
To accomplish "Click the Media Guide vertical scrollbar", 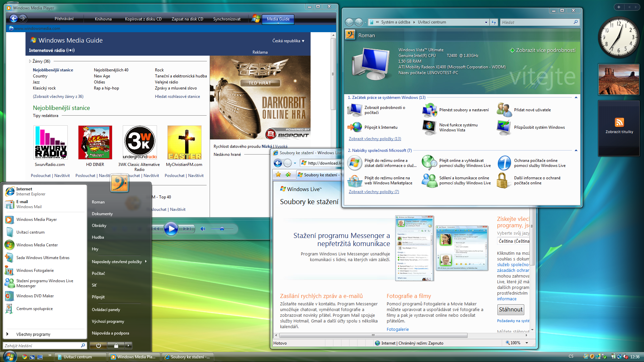I will (333, 74).
